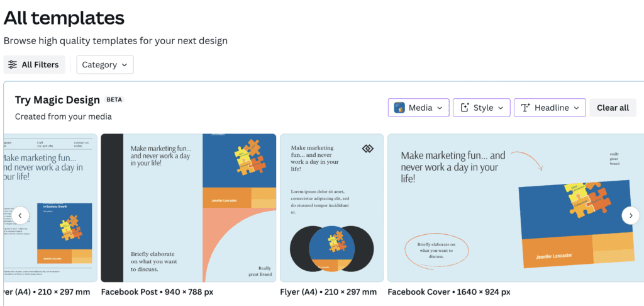Viewport: 644px width, 306px height.
Task: Expand the Media dropdown chevron
Action: 440,108
